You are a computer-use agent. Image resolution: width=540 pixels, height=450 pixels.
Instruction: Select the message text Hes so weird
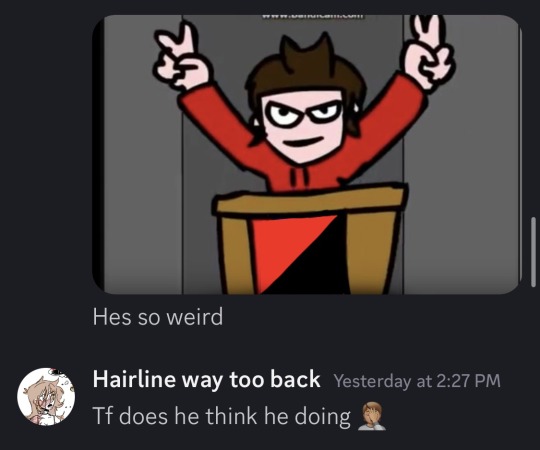[x=158, y=316]
